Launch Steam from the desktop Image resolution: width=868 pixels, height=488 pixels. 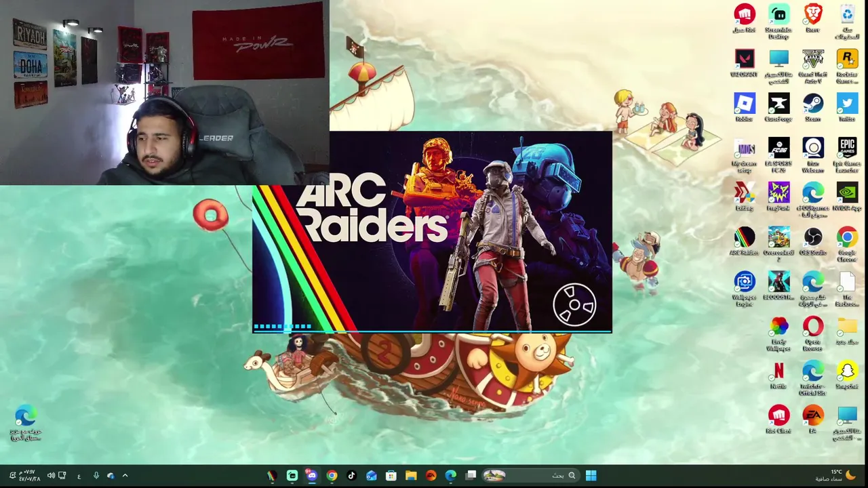812,108
